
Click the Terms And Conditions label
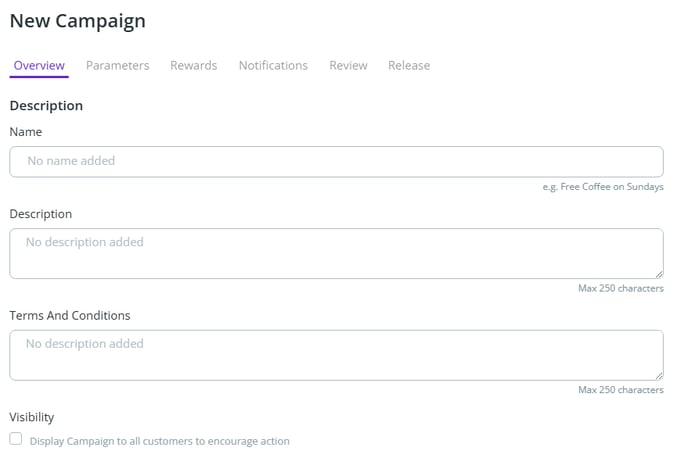coord(70,315)
